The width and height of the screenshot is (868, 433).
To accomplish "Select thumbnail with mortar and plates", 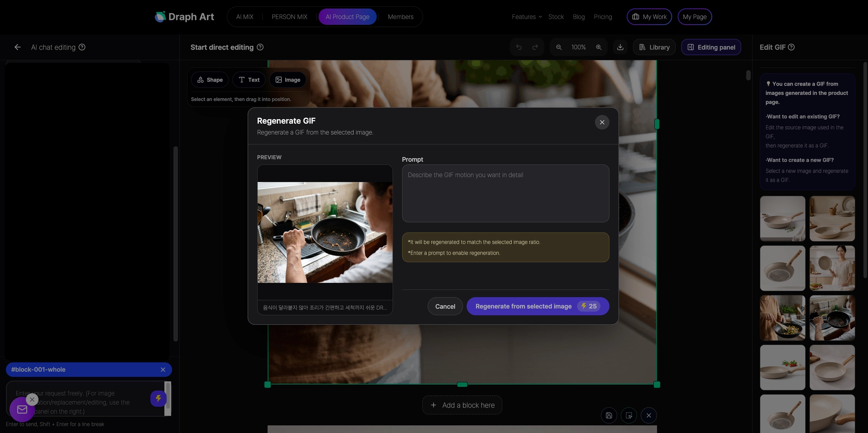I will pyautogui.click(x=832, y=218).
